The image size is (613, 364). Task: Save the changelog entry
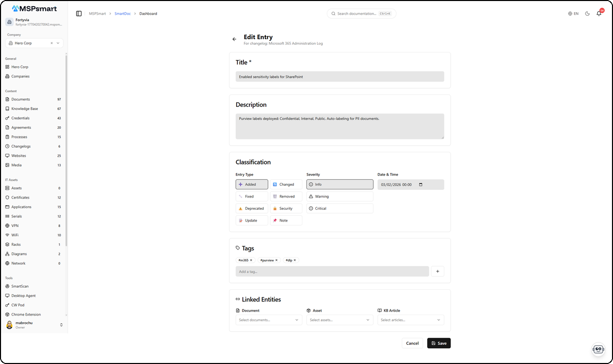(438, 343)
